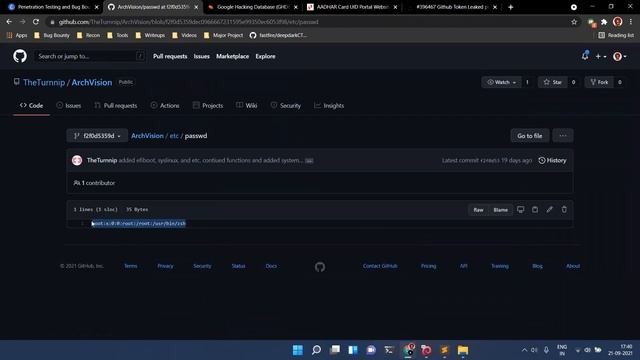
Task: Open TheTurnip owner link
Action: [44, 82]
